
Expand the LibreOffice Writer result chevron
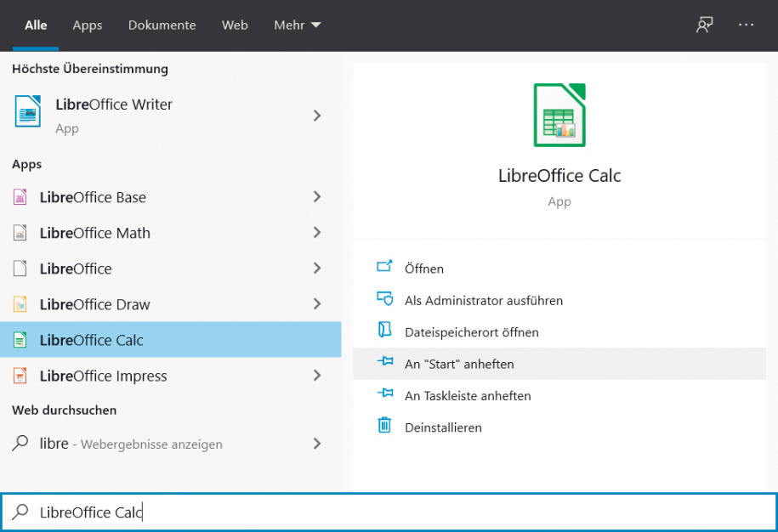(317, 116)
